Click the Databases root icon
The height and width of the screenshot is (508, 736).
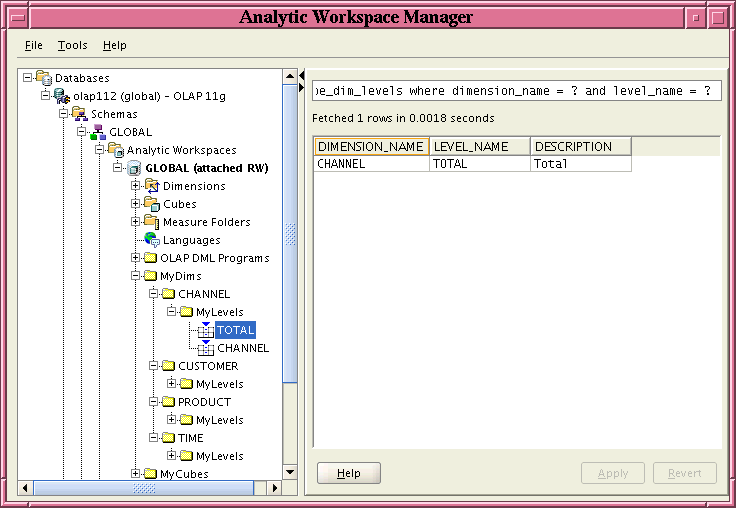point(43,78)
